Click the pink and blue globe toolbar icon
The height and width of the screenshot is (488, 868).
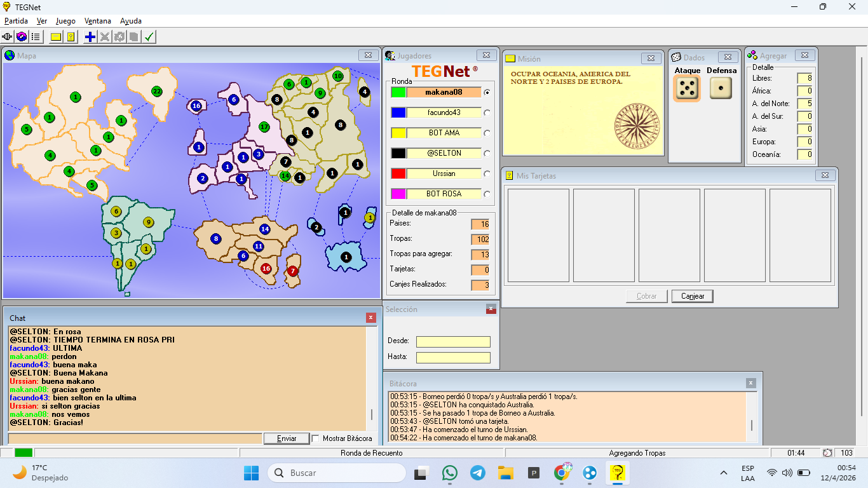[x=22, y=37]
